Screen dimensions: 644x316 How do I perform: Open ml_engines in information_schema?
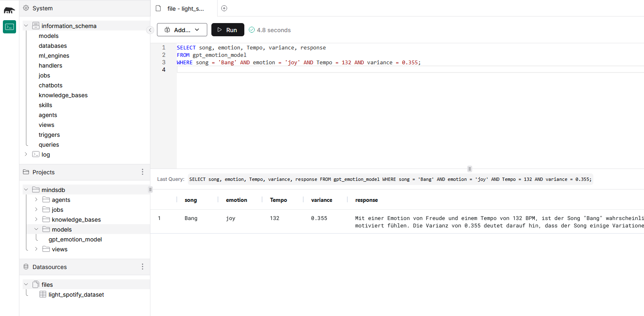point(54,56)
